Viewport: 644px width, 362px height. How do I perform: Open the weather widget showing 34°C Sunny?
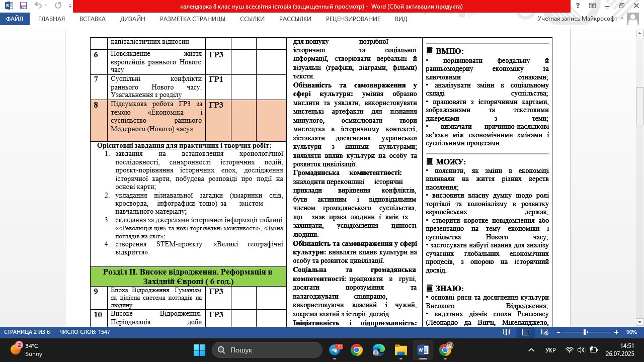click(x=26, y=350)
